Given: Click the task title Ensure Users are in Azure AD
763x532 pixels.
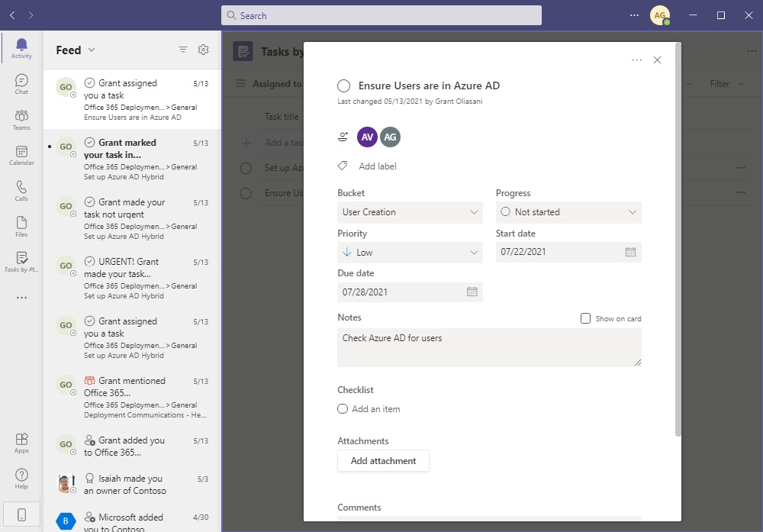Looking at the screenshot, I should [x=429, y=85].
